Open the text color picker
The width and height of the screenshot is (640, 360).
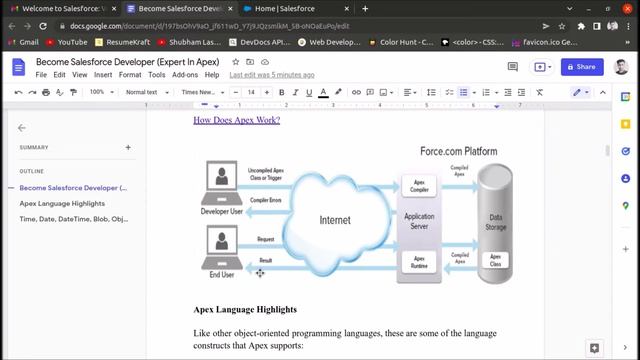[x=323, y=93]
